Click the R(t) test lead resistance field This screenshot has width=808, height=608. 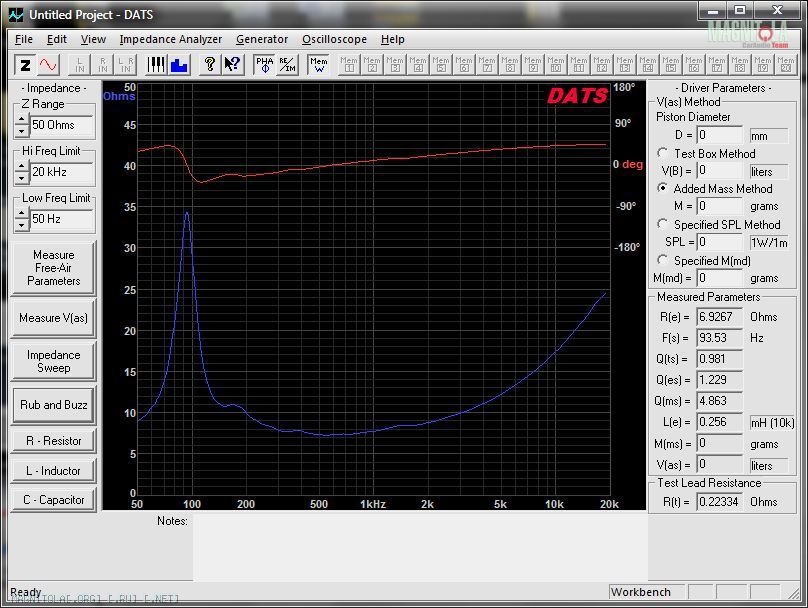(719, 501)
